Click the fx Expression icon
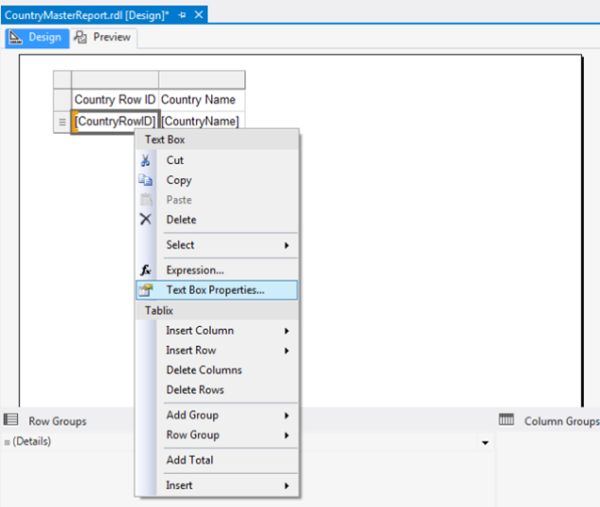Viewport: 600px width, 507px height. [x=145, y=270]
